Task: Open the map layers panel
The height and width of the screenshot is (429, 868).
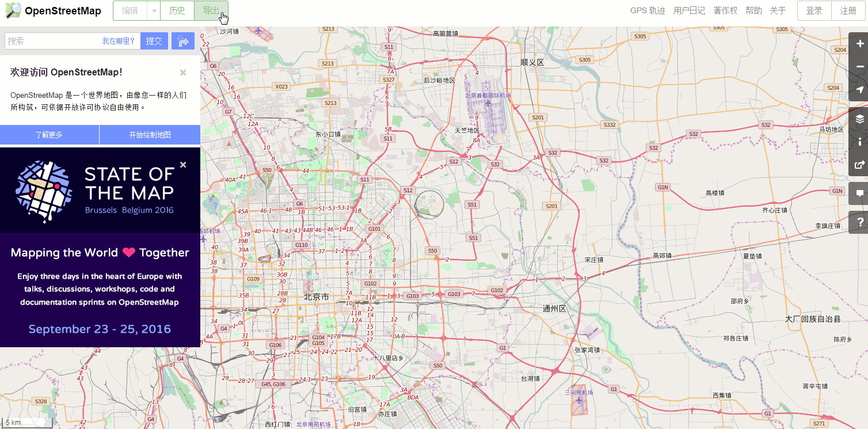Action: tap(859, 119)
